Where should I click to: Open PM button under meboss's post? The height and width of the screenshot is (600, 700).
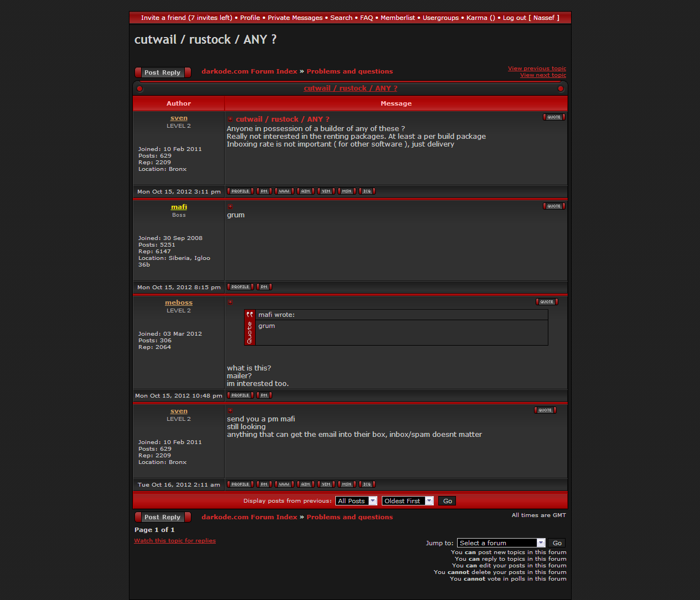click(x=264, y=395)
